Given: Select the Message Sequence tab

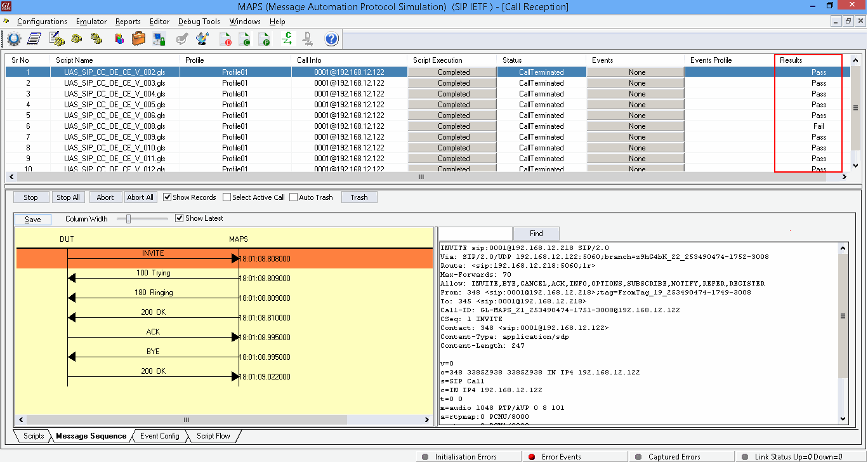Looking at the screenshot, I should coord(91,436).
